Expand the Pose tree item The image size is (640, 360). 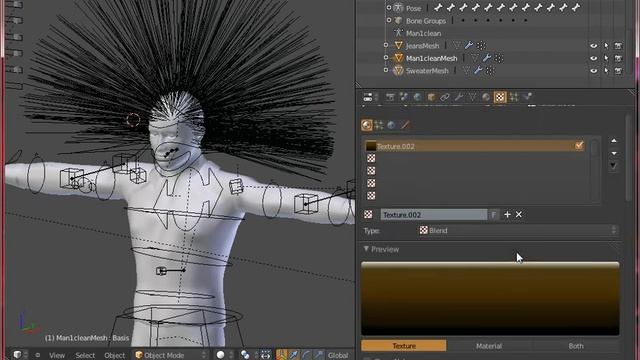click(389, 7)
